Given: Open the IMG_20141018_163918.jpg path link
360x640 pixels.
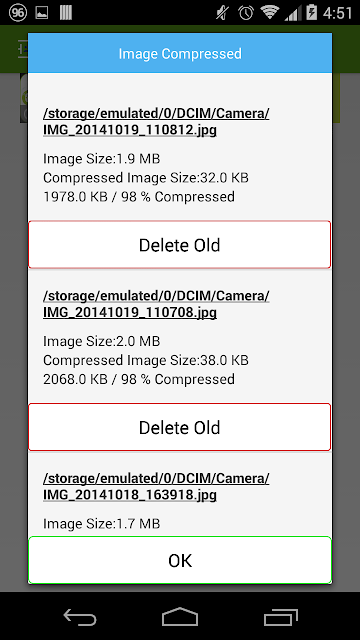Looking at the screenshot, I should click(156, 487).
